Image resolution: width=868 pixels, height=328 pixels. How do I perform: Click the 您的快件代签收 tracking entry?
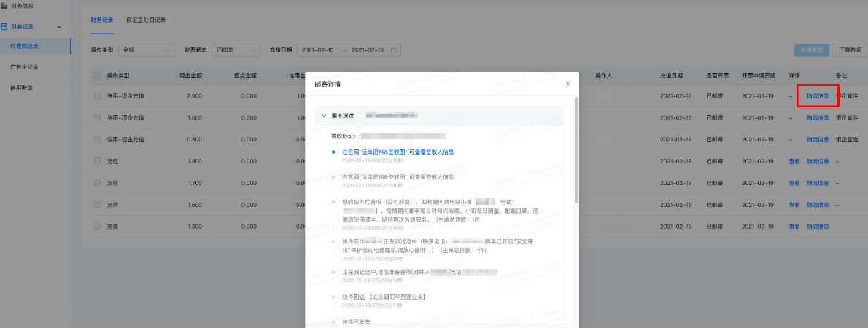pos(440,211)
